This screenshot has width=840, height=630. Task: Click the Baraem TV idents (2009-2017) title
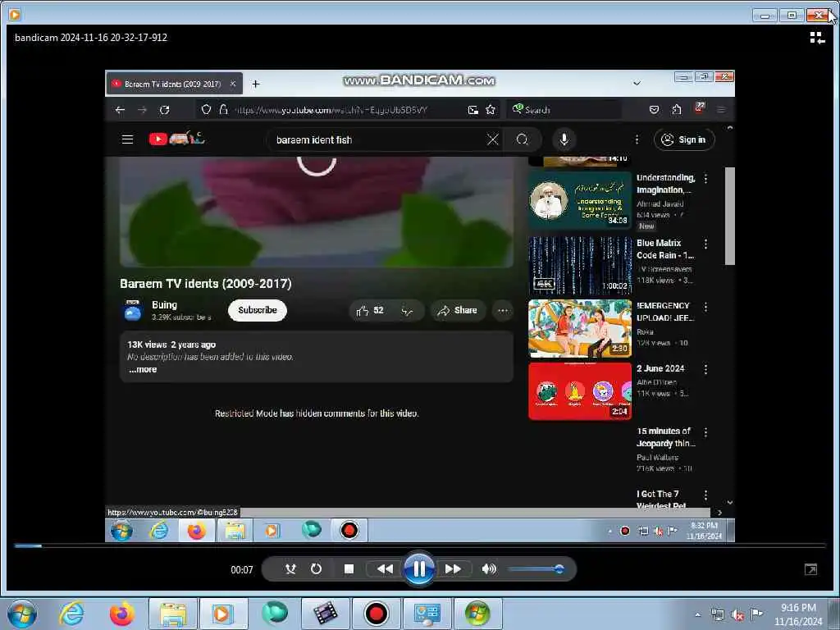206,283
